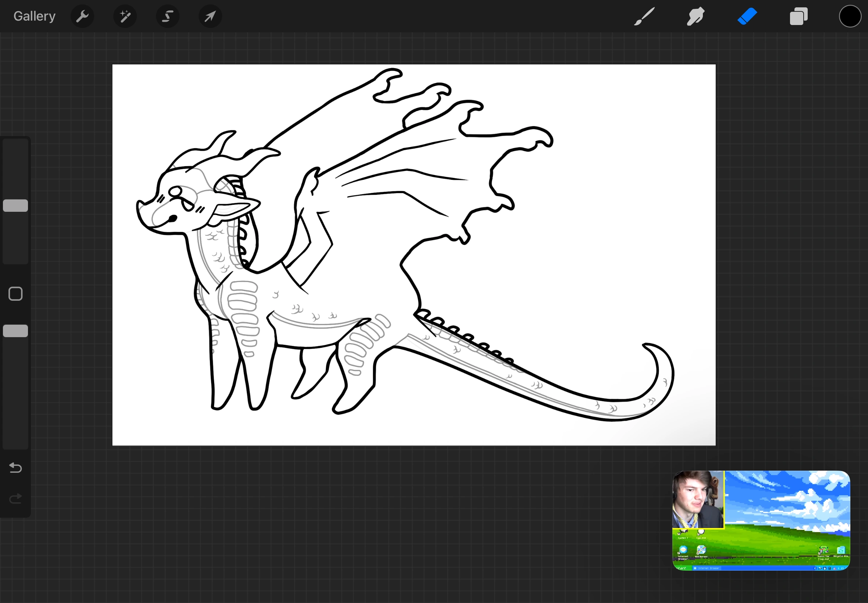Open the Actions wrench menu
This screenshot has height=603, width=868.
click(x=82, y=16)
